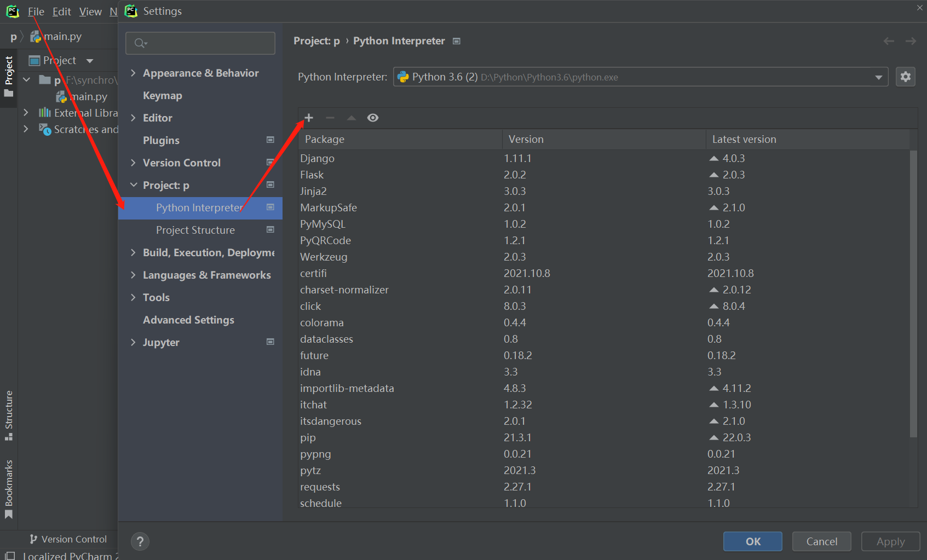This screenshot has height=560, width=927.
Task: Click the Bookmarks tool window tab
Action: pyautogui.click(x=9, y=489)
